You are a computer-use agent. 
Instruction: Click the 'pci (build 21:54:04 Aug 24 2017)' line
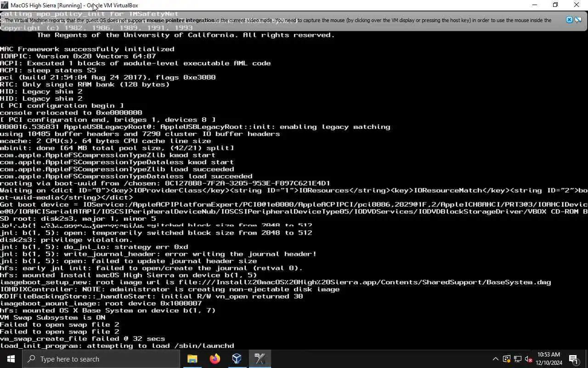pyautogui.click(x=108, y=77)
